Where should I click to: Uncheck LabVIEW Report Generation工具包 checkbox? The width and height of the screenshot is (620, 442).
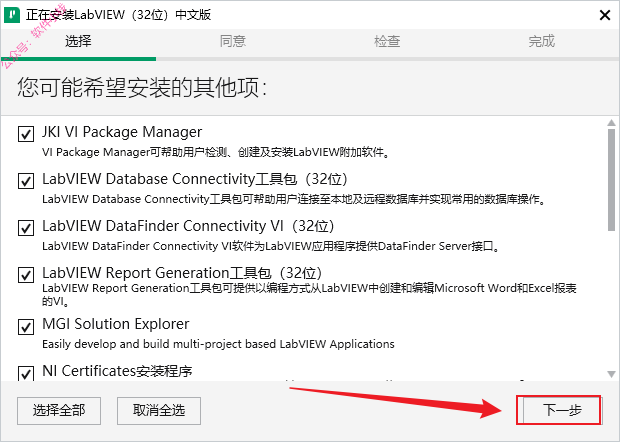26,275
